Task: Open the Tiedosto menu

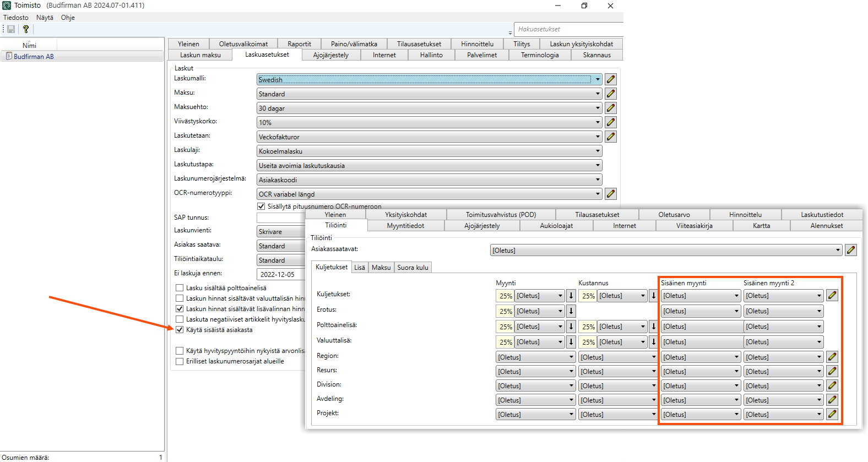Action: 16,18
